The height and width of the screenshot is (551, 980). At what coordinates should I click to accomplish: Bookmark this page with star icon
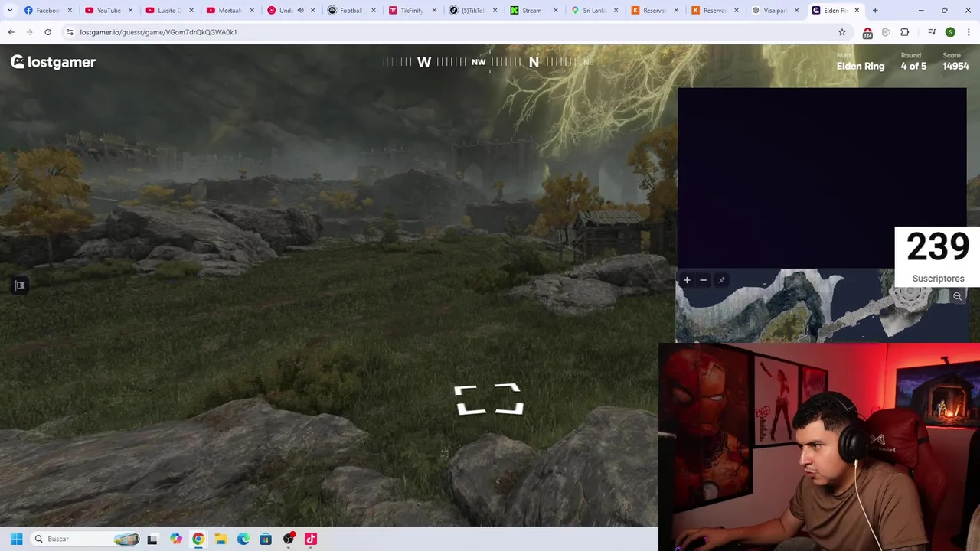(842, 32)
